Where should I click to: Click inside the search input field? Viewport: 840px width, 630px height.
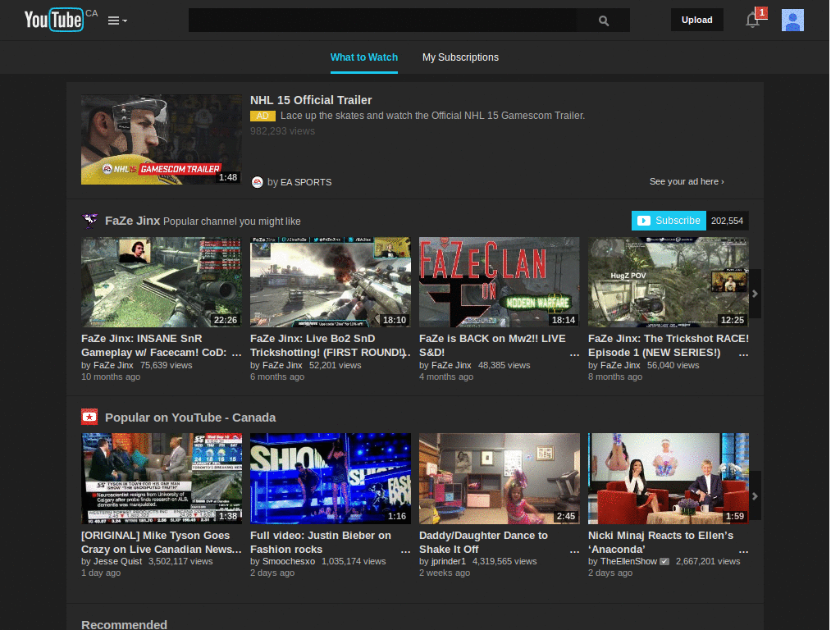(x=381, y=21)
